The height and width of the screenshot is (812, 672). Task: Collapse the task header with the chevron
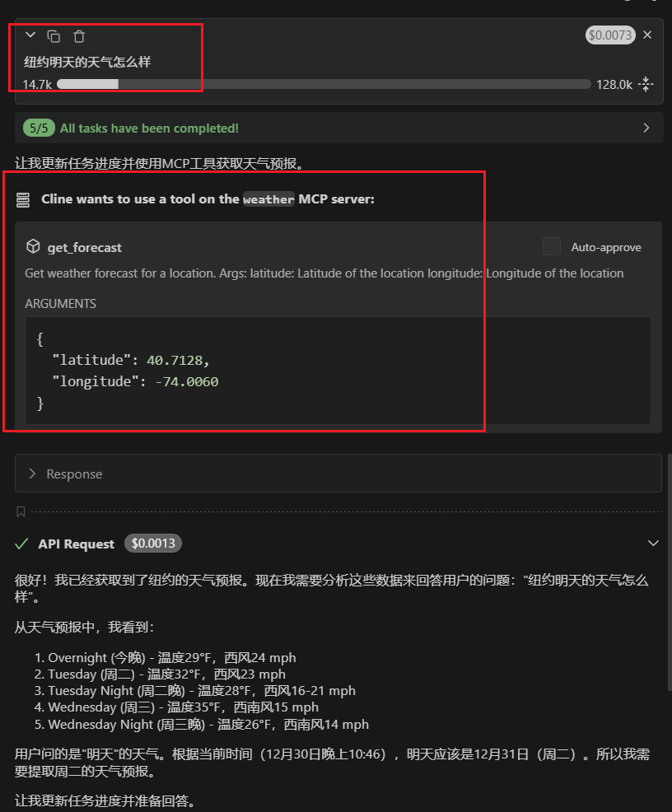[30, 35]
